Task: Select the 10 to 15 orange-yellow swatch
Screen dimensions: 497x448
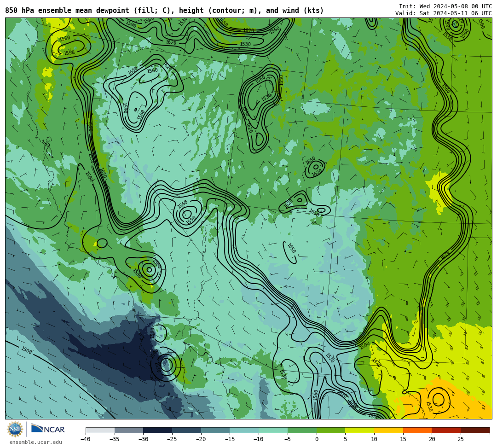Action: pyautogui.click(x=388, y=430)
